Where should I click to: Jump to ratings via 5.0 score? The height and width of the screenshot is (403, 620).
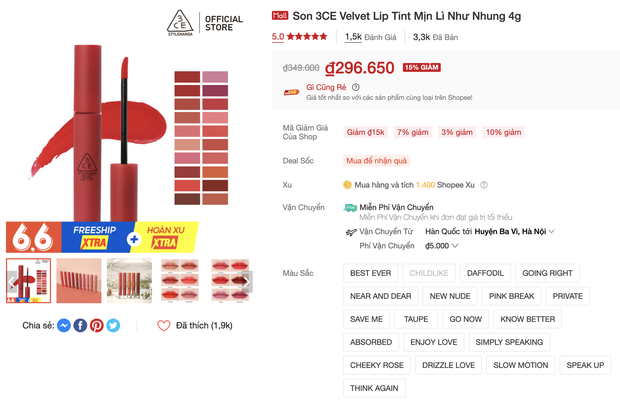pos(278,37)
